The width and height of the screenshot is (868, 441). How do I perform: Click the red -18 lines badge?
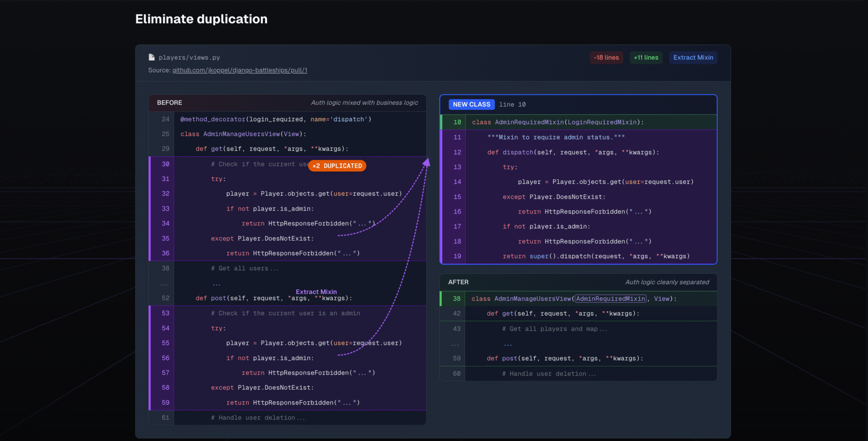[x=606, y=58]
